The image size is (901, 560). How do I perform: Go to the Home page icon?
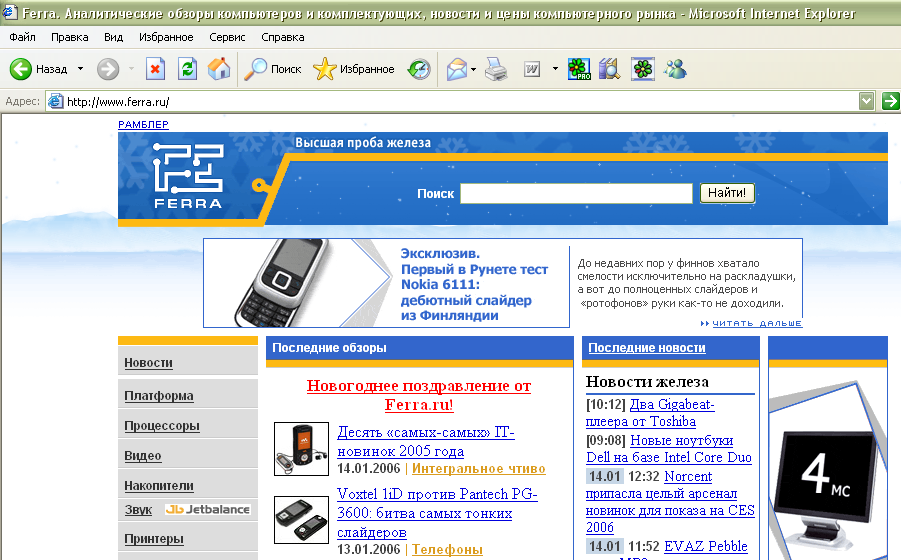pos(219,69)
